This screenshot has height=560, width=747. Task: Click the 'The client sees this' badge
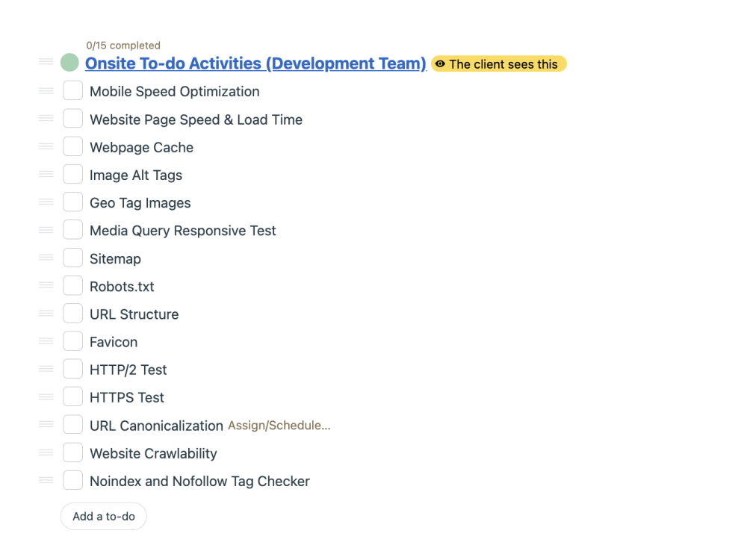498,63
